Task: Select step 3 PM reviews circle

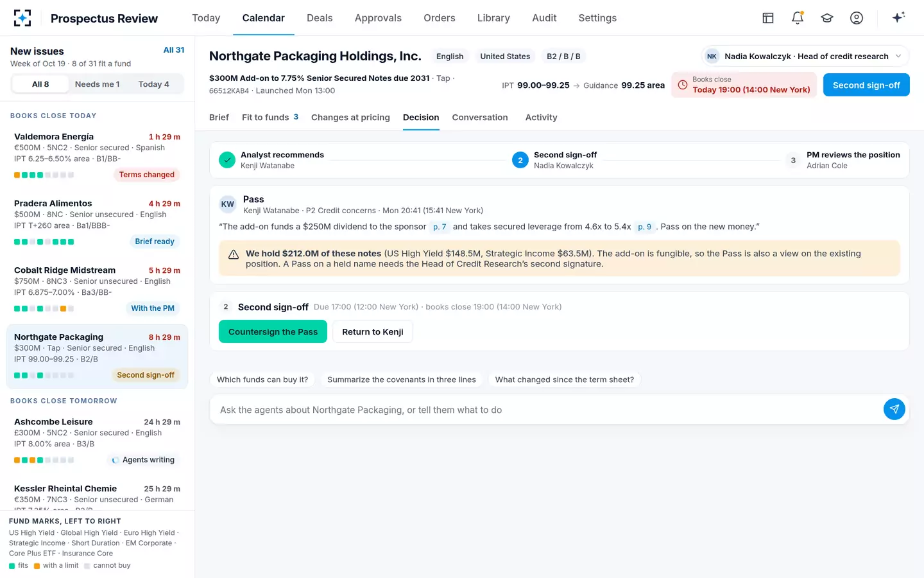Action: click(793, 160)
